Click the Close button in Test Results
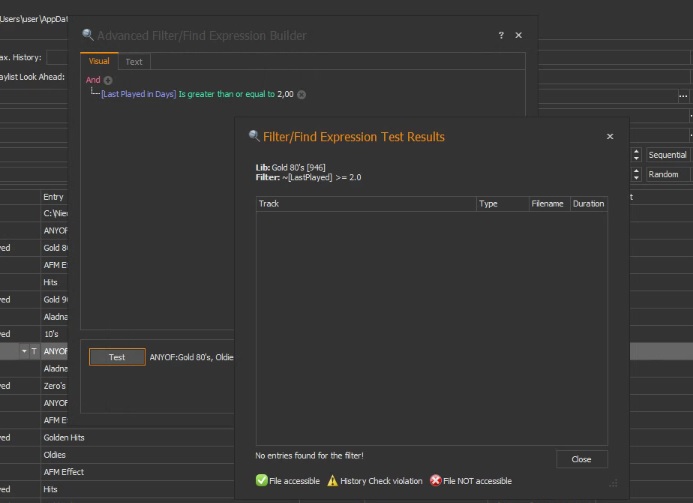Viewport: 693px width, 503px height. [x=581, y=459]
